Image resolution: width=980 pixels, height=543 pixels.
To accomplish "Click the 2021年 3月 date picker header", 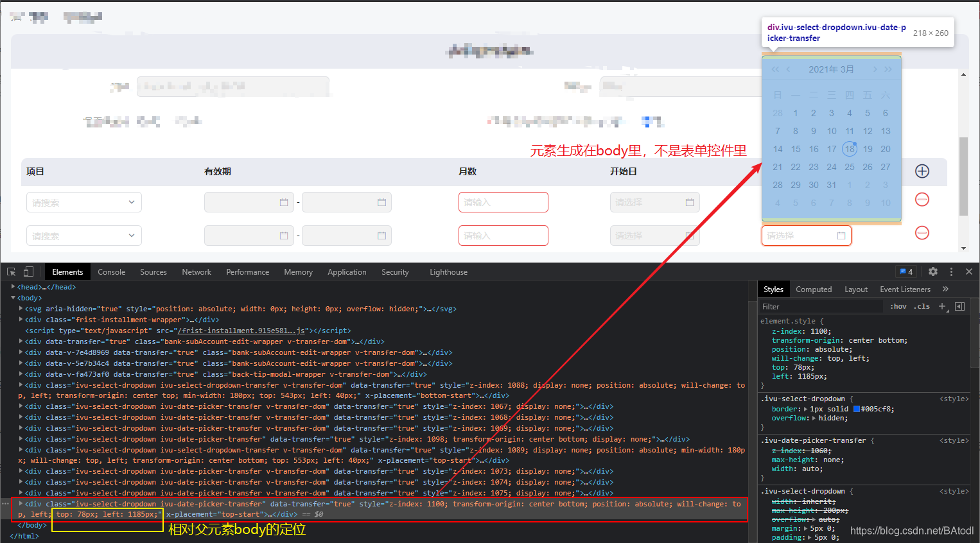I will coord(831,69).
